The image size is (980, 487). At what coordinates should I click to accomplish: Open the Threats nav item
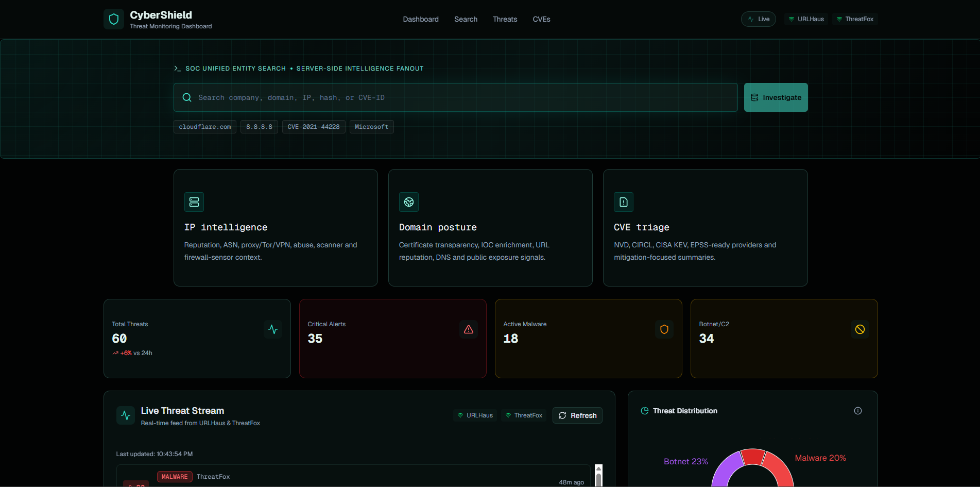pyautogui.click(x=505, y=19)
